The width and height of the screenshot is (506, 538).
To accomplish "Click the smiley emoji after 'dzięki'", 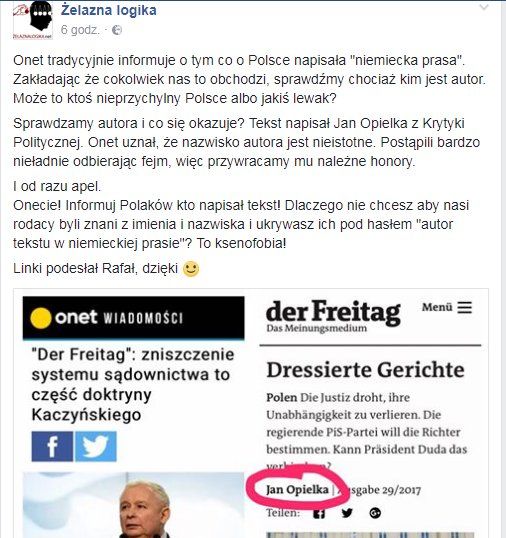I will (x=191, y=269).
